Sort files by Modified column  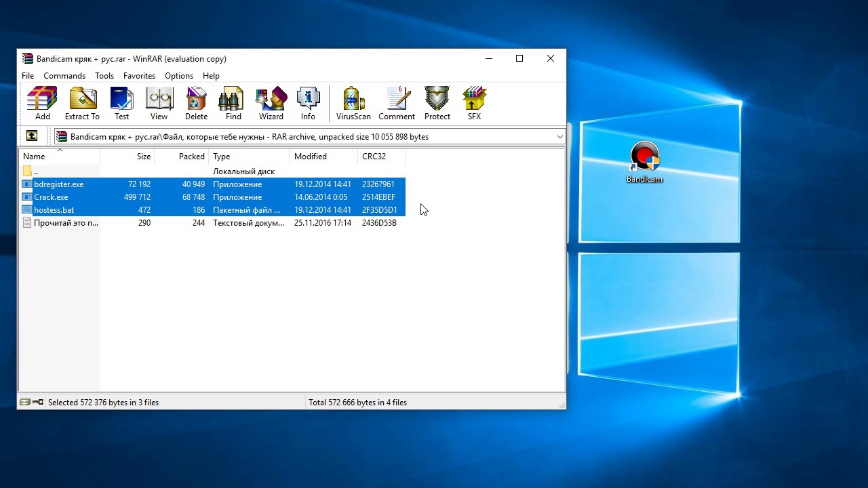[x=324, y=157]
